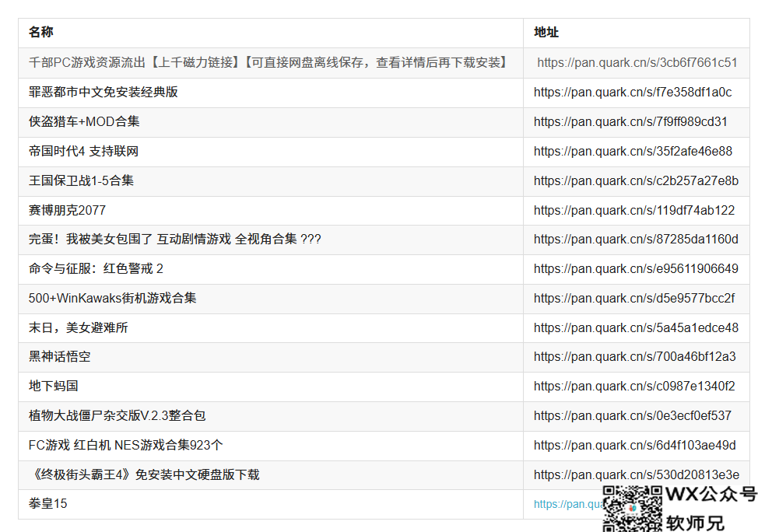The image size is (758, 532).
Task: Open the URL ending in 700a46bf12a3
Action: pos(635,357)
